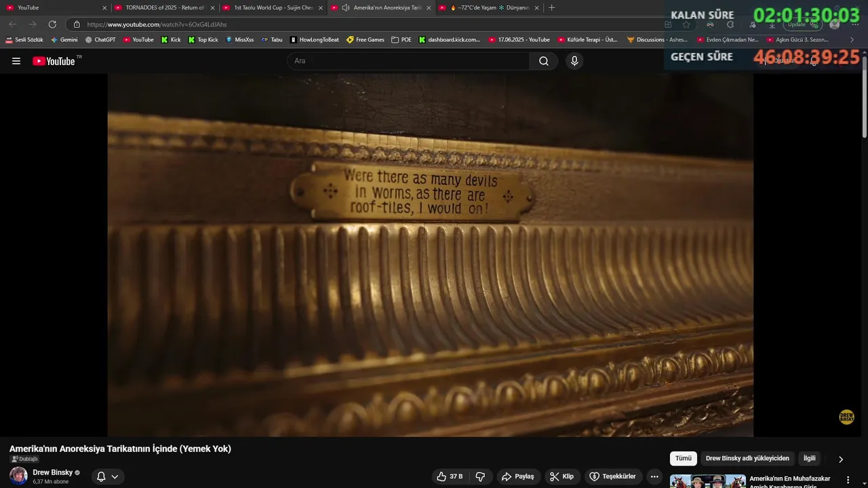Open Evden Çıkmadan Ne bookmark
The width and height of the screenshot is (868, 488).
(x=728, y=39)
